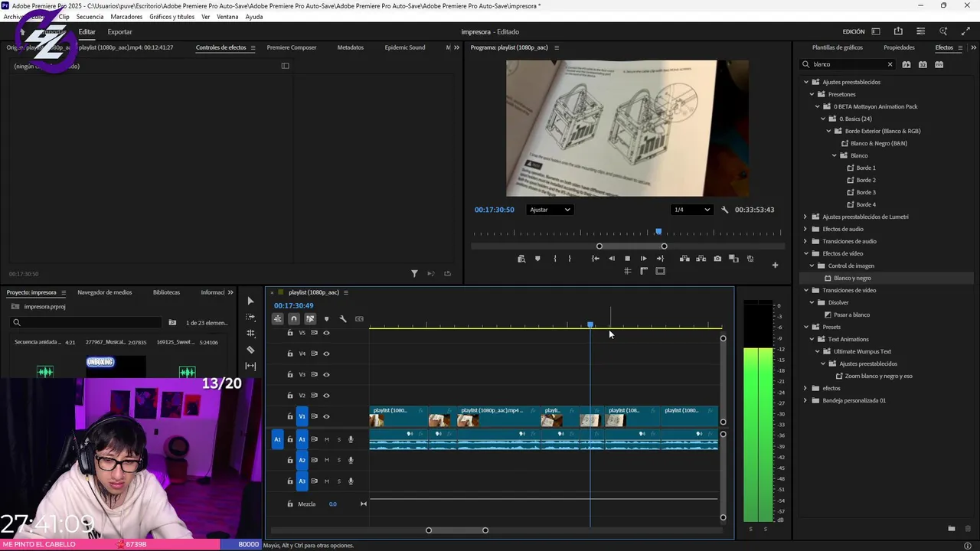This screenshot has height=551, width=980.
Task: Switch to Navegador de medios tab
Action: (105, 292)
